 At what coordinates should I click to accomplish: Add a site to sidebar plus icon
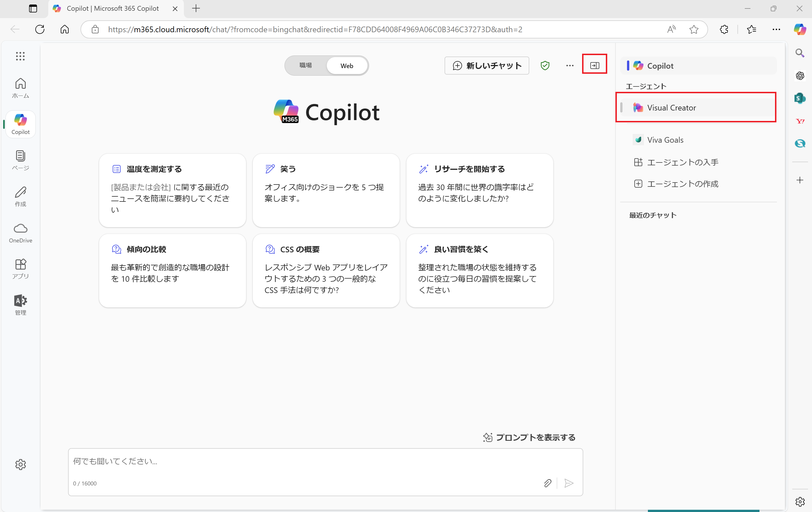pyautogui.click(x=800, y=180)
